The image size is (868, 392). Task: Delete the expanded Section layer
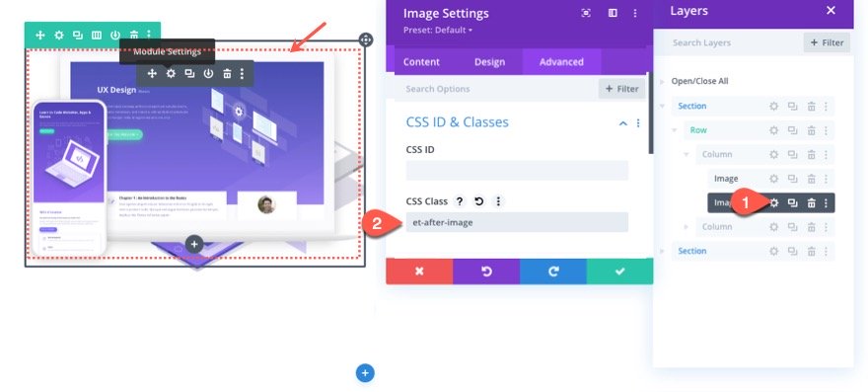[x=811, y=106]
